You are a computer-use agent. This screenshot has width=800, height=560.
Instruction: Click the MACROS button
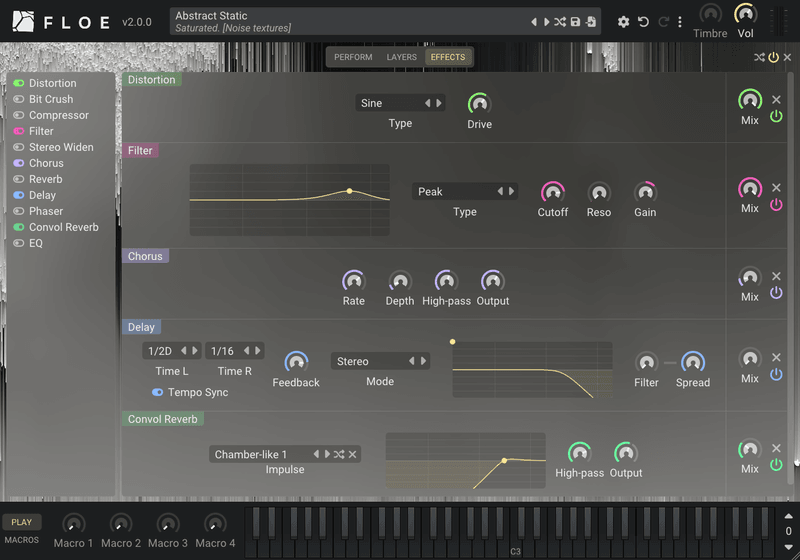click(21, 540)
